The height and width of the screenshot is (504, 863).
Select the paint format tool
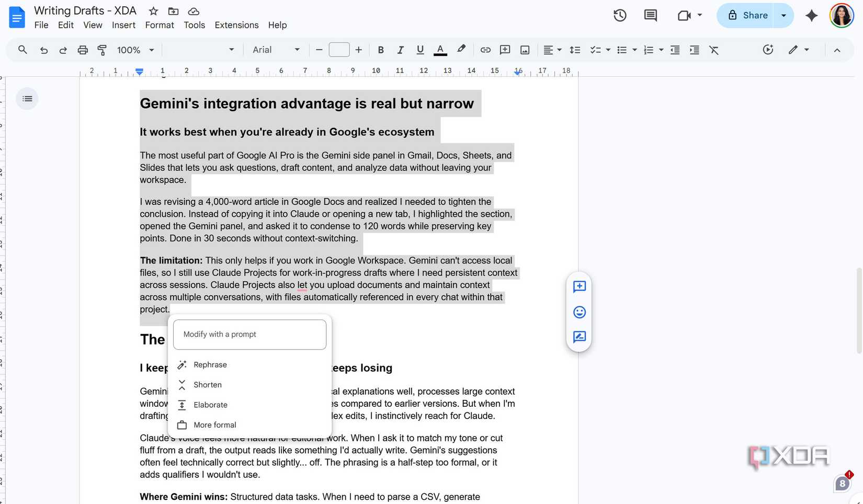102,50
